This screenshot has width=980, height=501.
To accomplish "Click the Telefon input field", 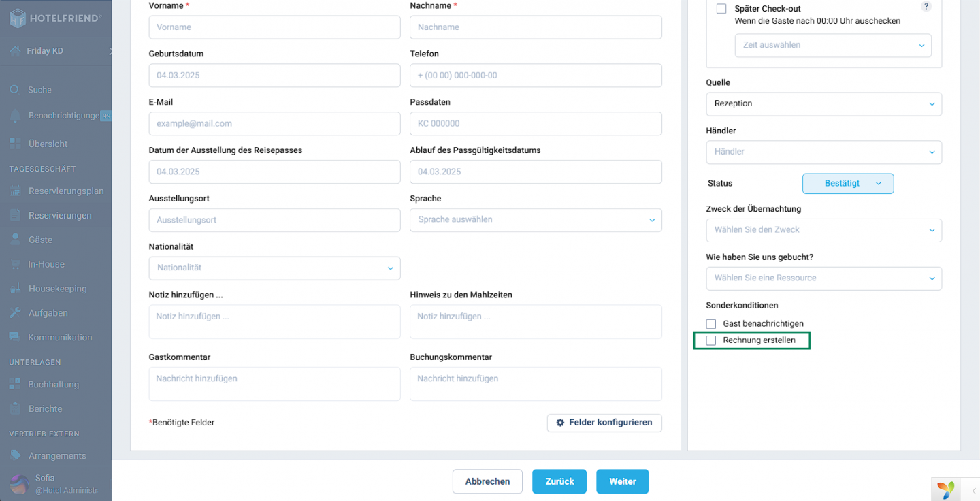I will [x=536, y=76].
